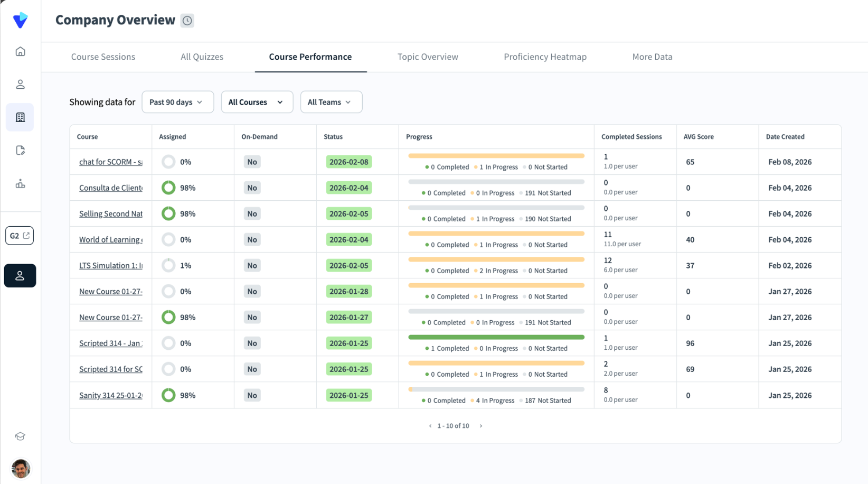868x484 pixels.
Task: Select the company building sidebar icon
Action: (20, 117)
